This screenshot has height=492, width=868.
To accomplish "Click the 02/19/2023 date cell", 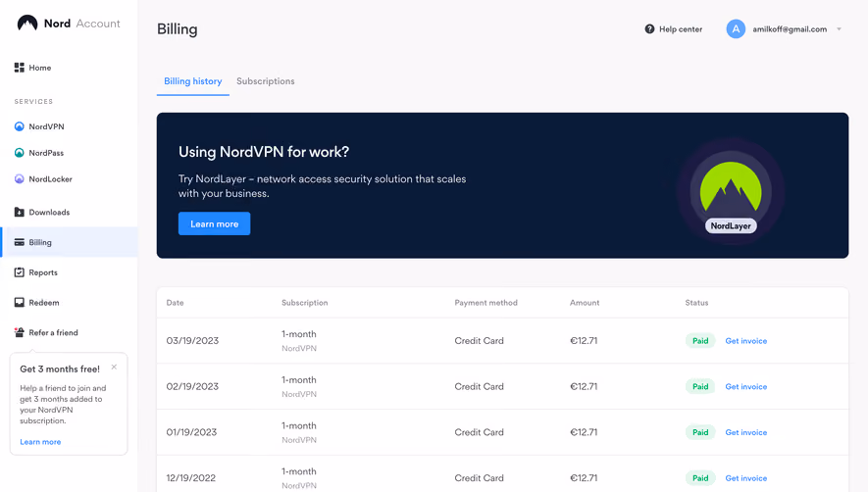I will pos(192,386).
